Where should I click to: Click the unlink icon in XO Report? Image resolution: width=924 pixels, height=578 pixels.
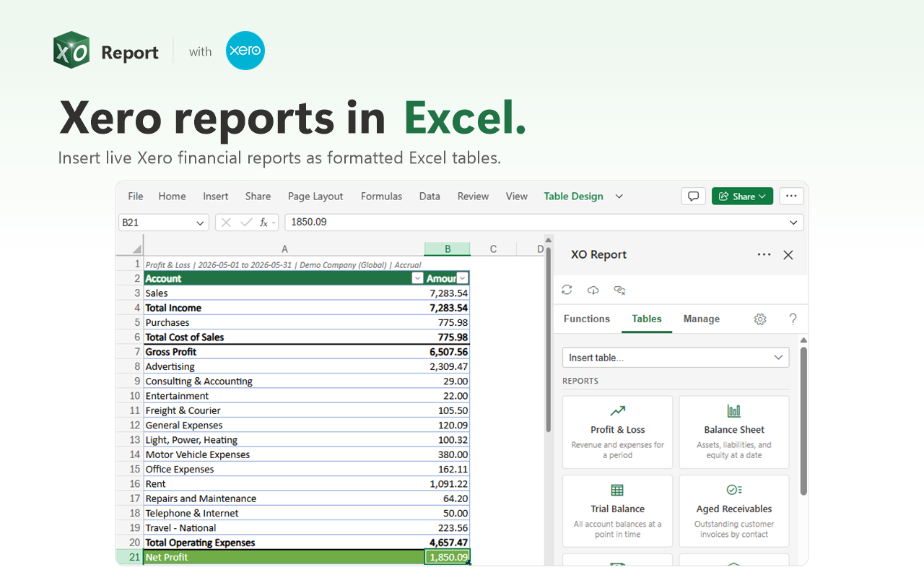pyautogui.click(x=619, y=290)
